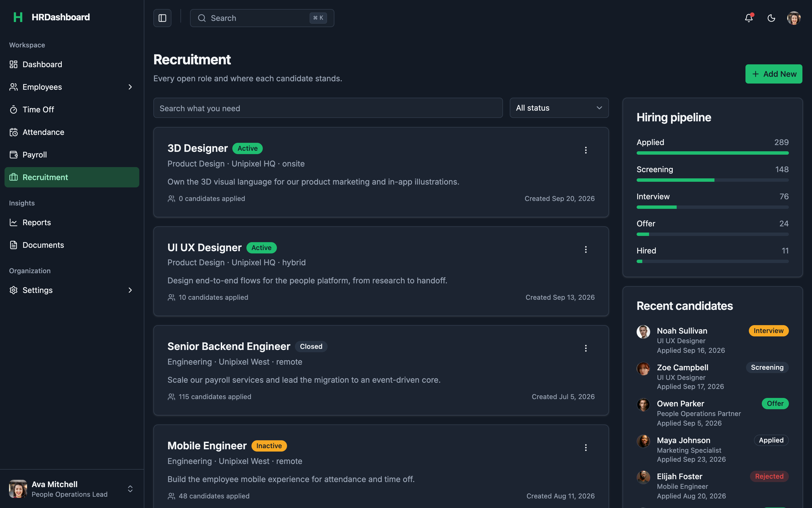
Task: Open more options for 3D Designer
Action: tap(586, 150)
